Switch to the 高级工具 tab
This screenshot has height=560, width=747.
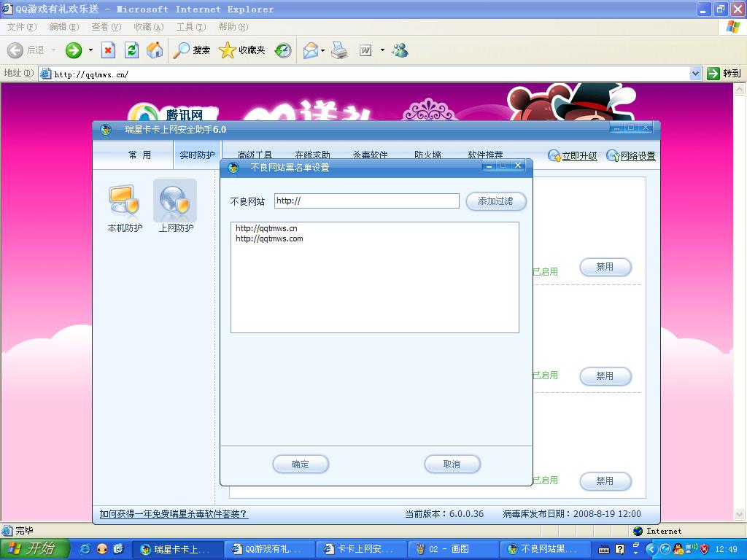(255, 155)
